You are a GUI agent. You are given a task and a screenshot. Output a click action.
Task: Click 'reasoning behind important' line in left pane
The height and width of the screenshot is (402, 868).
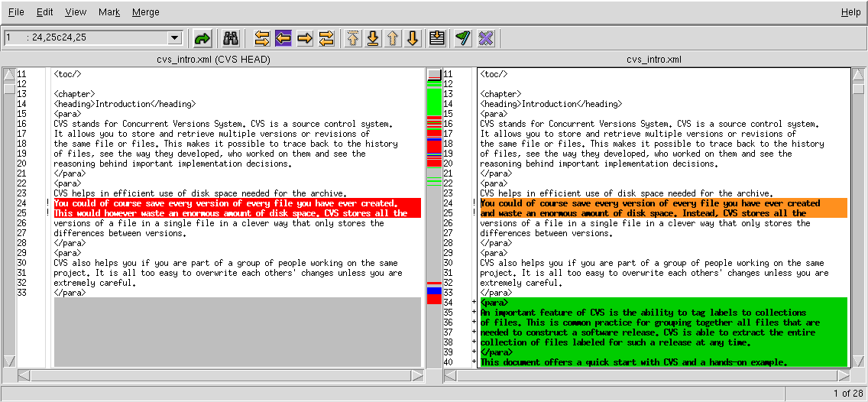[x=172, y=164]
